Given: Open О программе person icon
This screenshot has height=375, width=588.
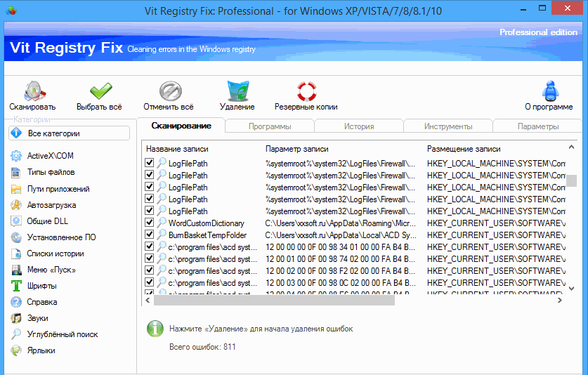Looking at the screenshot, I should (551, 91).
